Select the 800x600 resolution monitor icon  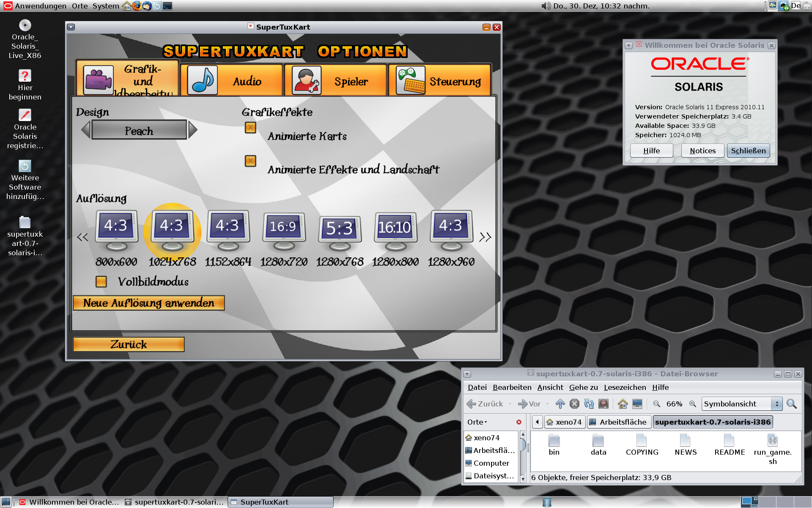point(116,231)
